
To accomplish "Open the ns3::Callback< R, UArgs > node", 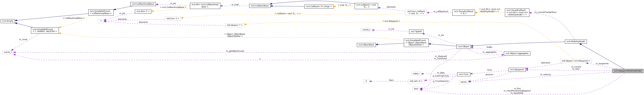I will (x=319, y=7).
